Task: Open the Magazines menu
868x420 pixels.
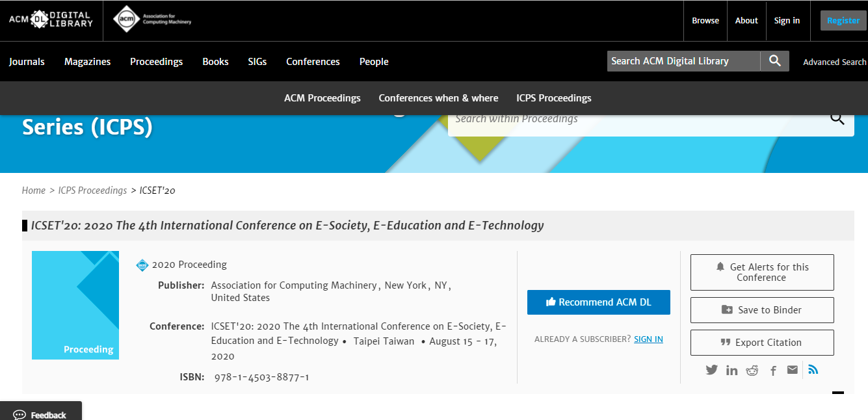Action: tap(87, 62)
